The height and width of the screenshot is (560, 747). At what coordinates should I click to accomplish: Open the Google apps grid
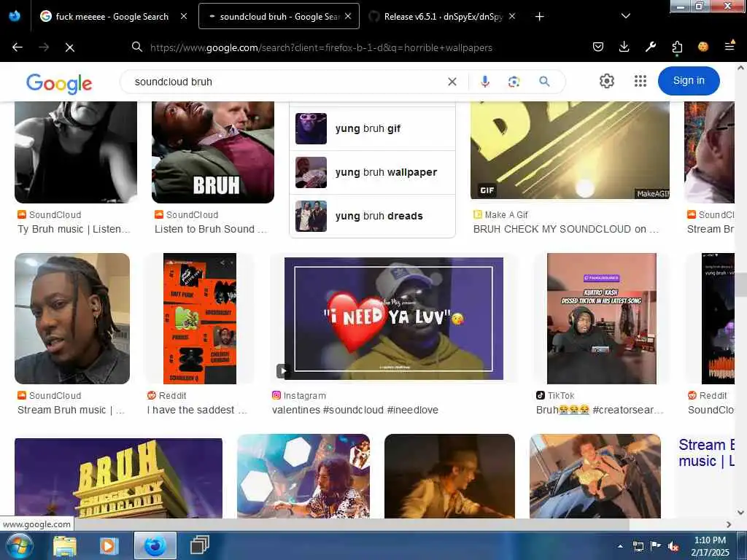[640, 81]
